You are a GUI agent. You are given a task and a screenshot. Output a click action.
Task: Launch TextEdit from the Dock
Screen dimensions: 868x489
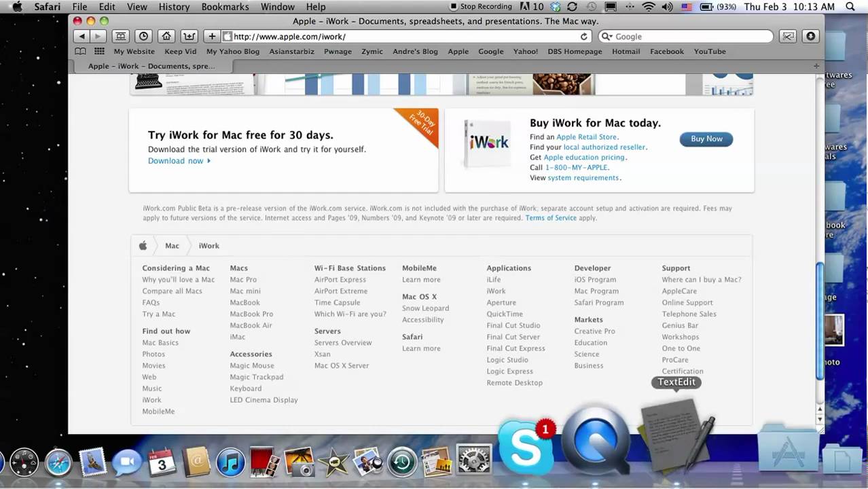[676, 436]
